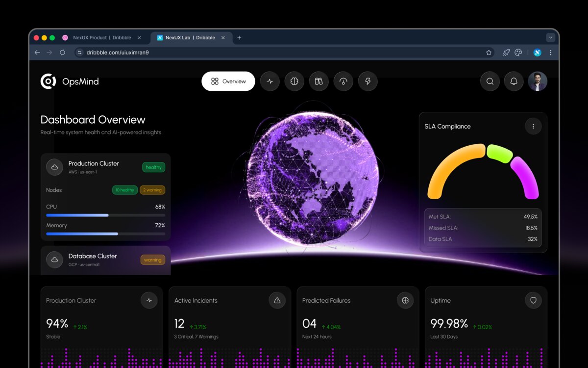
Task: Go back to previous page
Action: click(37, 53)
